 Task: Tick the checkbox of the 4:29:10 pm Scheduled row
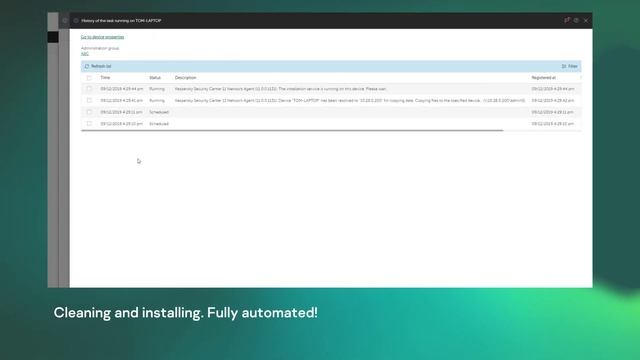click(89, 124)
